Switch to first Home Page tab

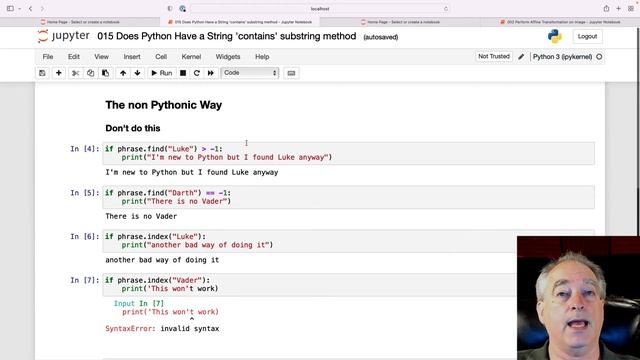point(80,22)
